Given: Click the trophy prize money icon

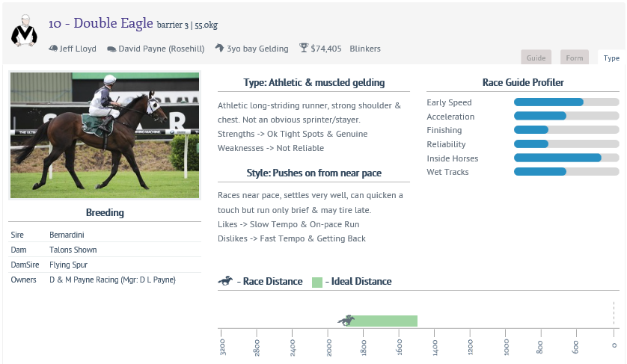Looking at the screenshot, I should [x=304, y=49].
